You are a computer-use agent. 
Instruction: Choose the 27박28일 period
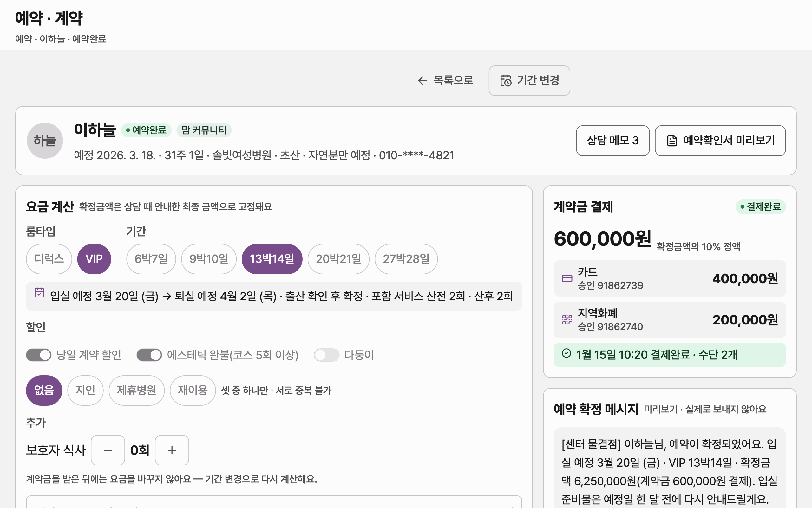[x=406, y=259]
